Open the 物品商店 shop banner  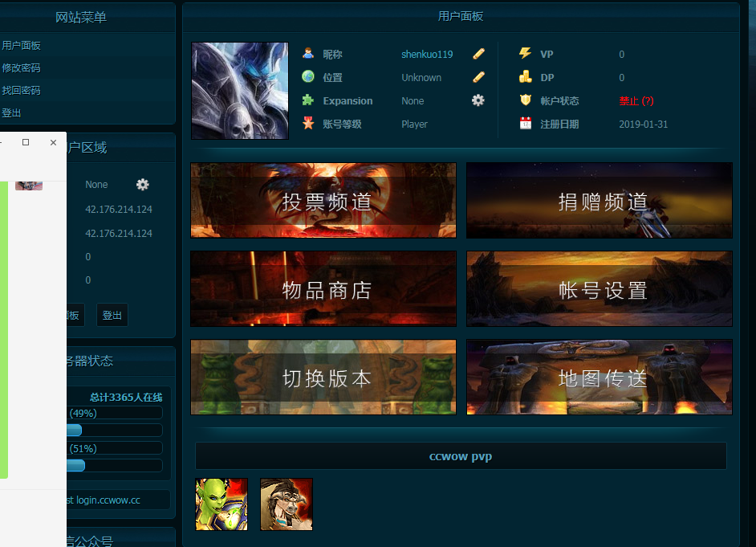coord(323,288)
